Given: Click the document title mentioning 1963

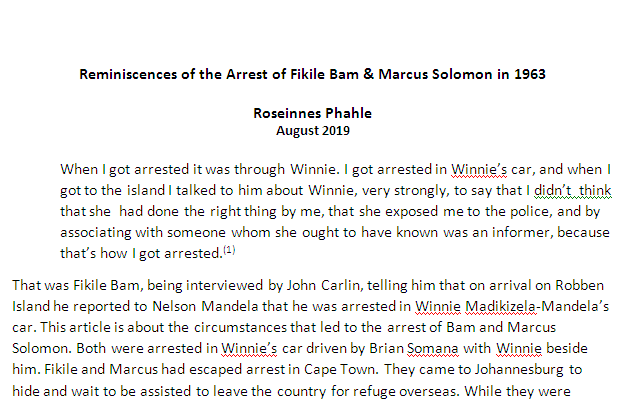Looking at the screenshot, I should point(312,74).
